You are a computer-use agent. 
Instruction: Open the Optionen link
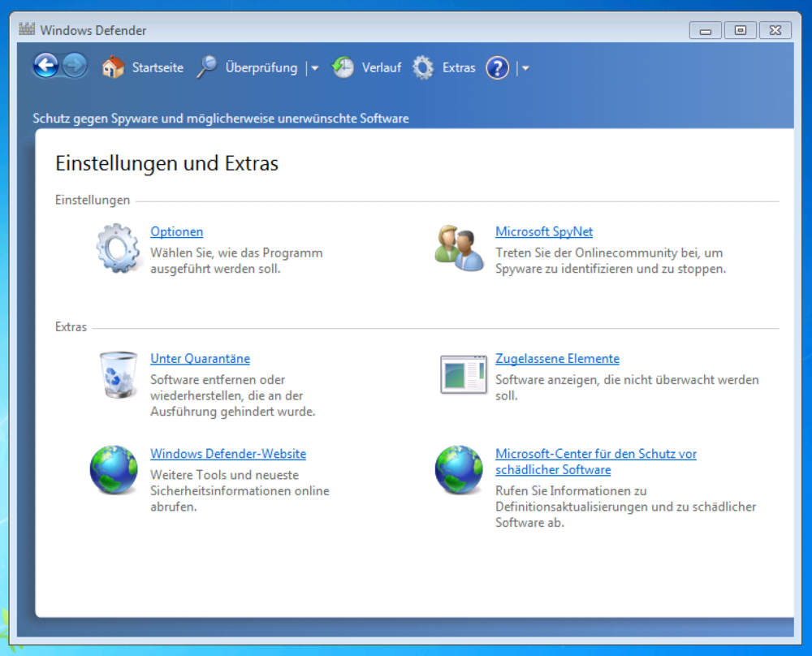point(176,231)
